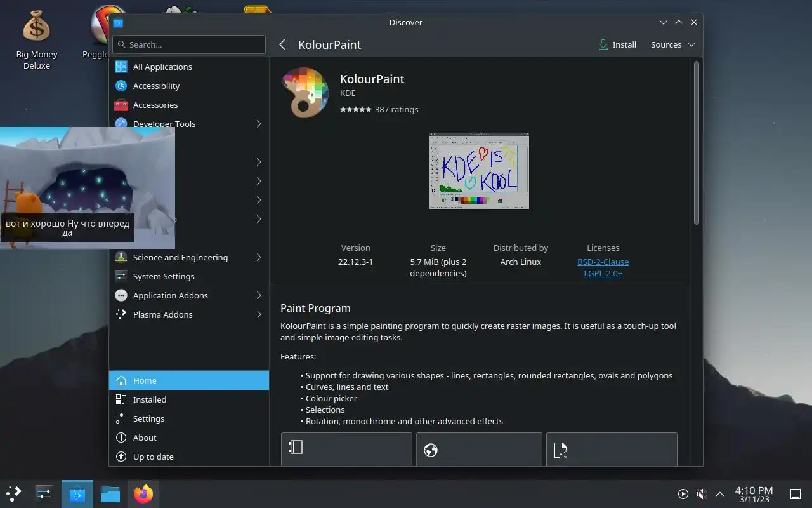Image resolution: width=812 pixels, height=508 pixels.
Task: Open the application launcher on the taskbar
Action: click(x=14, y=493)
